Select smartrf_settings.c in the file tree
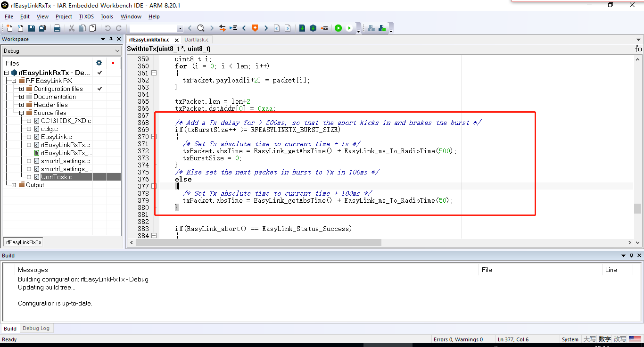Viewport: 644px width, 347px height. (x=65, y=161)
